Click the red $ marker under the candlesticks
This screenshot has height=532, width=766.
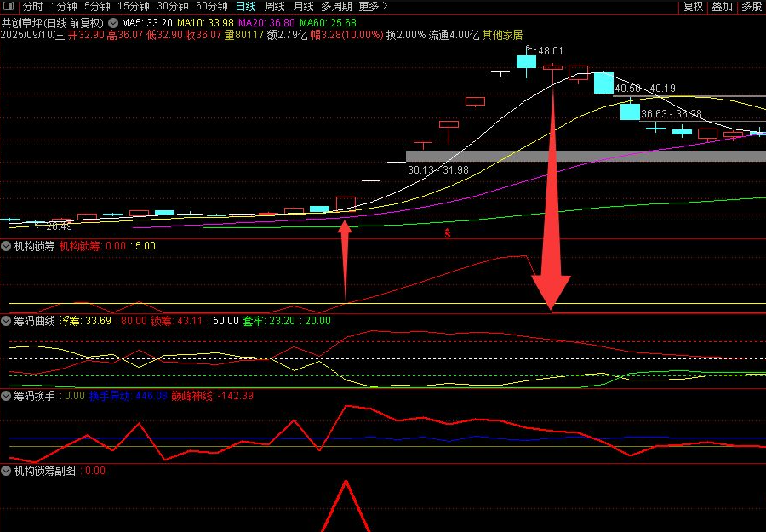pos(446,232)
